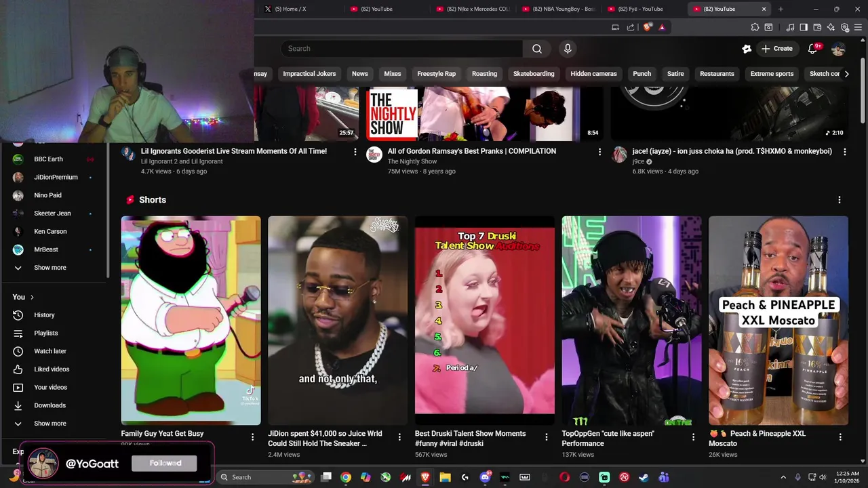The image size is (868, 488).
Task: Open a new browser tab with plus
Action: 781,9
